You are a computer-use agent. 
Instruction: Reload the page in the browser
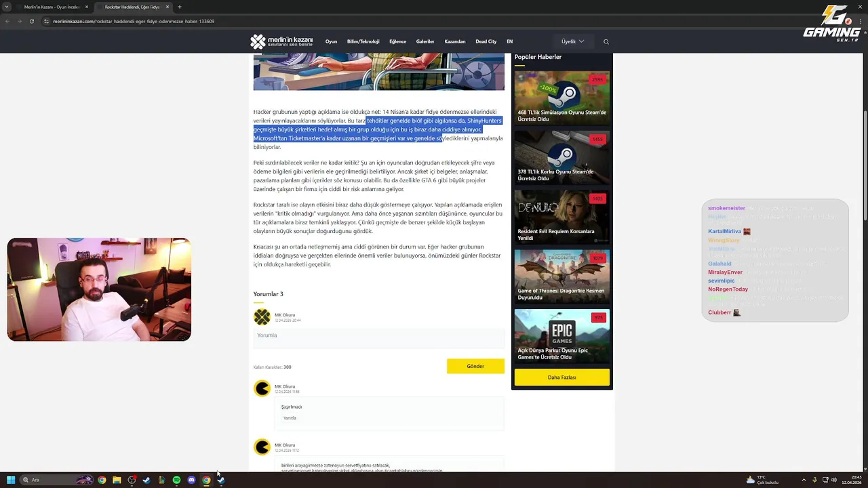(32, 21)
